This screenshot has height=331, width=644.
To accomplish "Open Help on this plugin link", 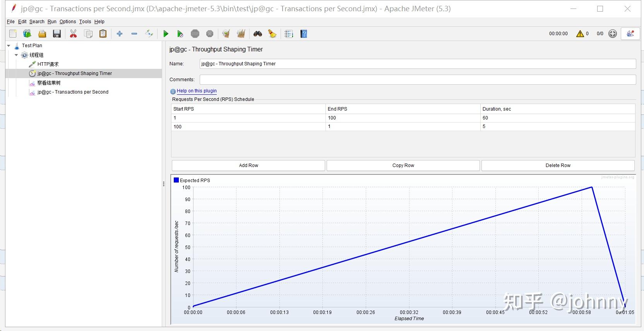I will tap(197, 91).
